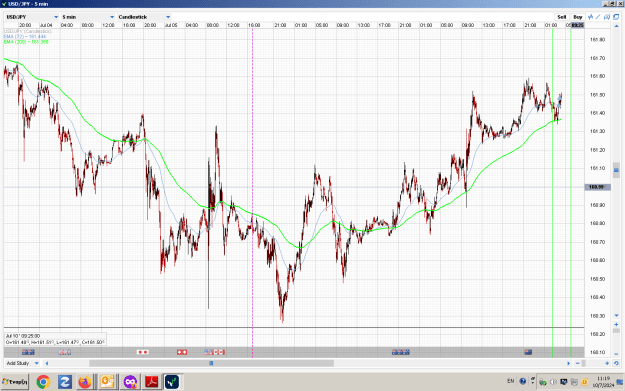Click the network monitor tray icon
The width and height of the screenshot is (625, 391).
pyautogui.click(x=564, y=382)
